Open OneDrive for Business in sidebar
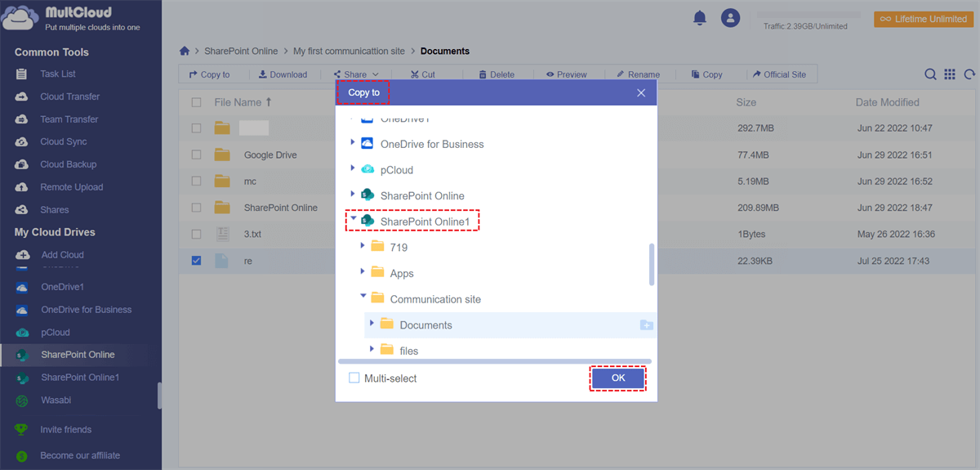The height and width of the screenshot is (470, 980). (86, 310)
